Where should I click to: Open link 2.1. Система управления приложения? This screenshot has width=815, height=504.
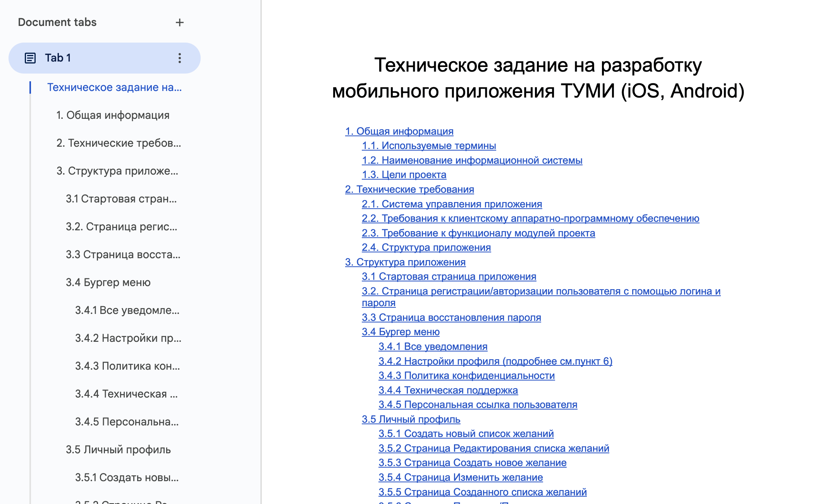[x=452, y=204]
